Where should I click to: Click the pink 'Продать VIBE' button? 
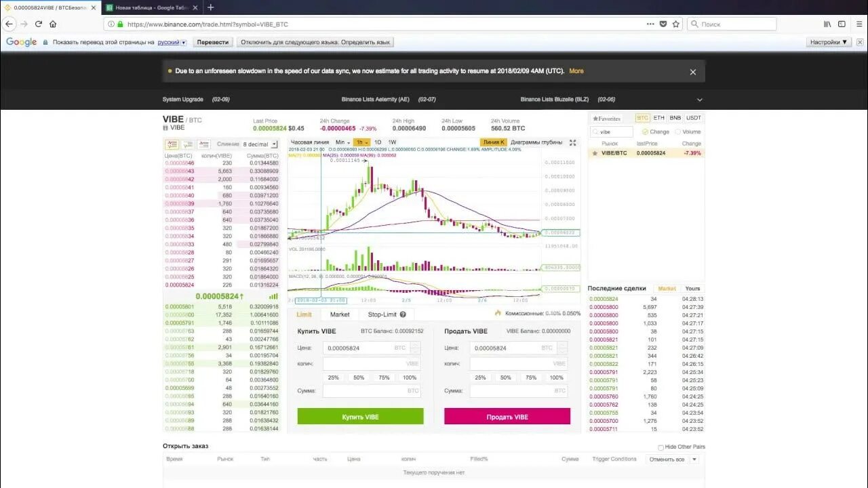[507, 417]
